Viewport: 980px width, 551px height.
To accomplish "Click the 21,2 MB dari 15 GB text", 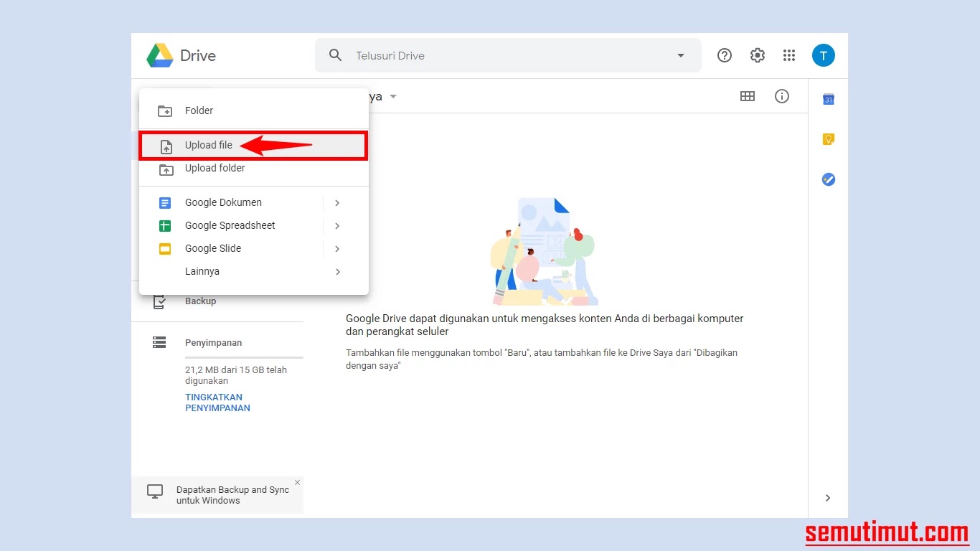I will 236,375.
